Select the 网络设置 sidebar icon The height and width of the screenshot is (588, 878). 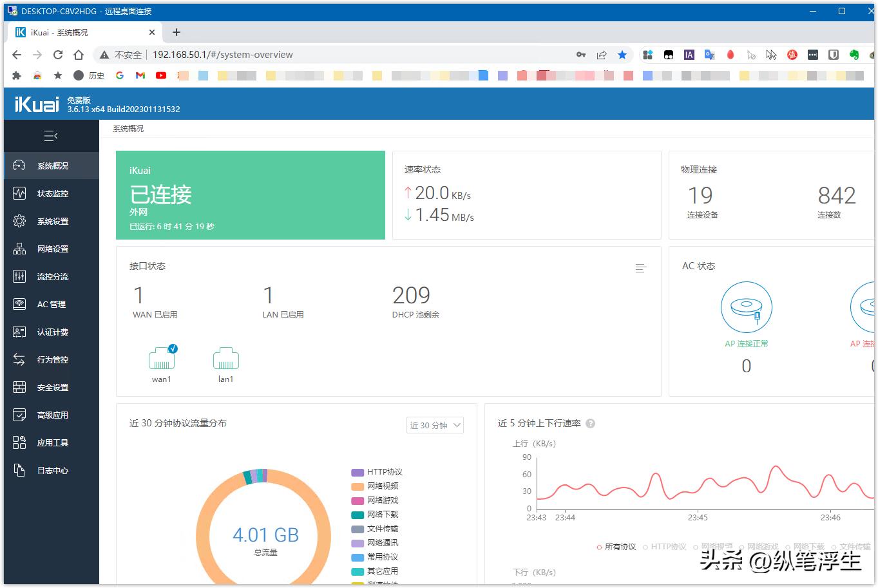(x=52, y=249)
